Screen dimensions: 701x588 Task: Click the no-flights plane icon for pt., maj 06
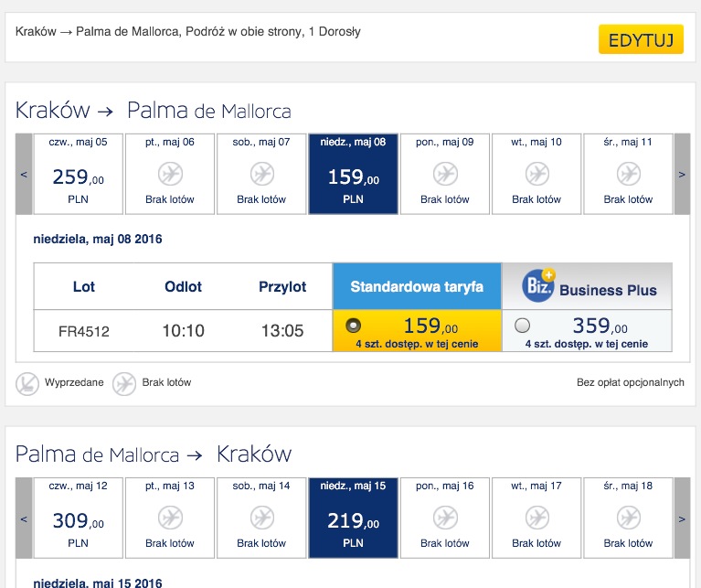170,174
